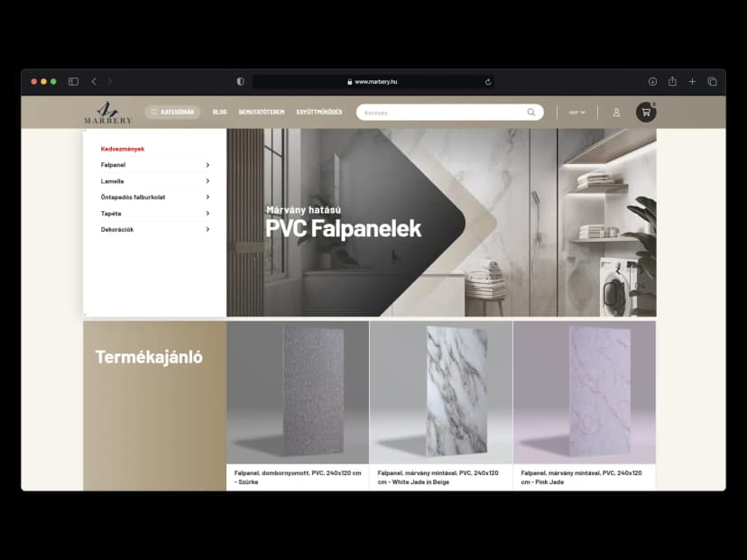Open Safari downloads icon
Image resolution: width=747 pixels, height=560 pixels.
click(x=652, y=81)
